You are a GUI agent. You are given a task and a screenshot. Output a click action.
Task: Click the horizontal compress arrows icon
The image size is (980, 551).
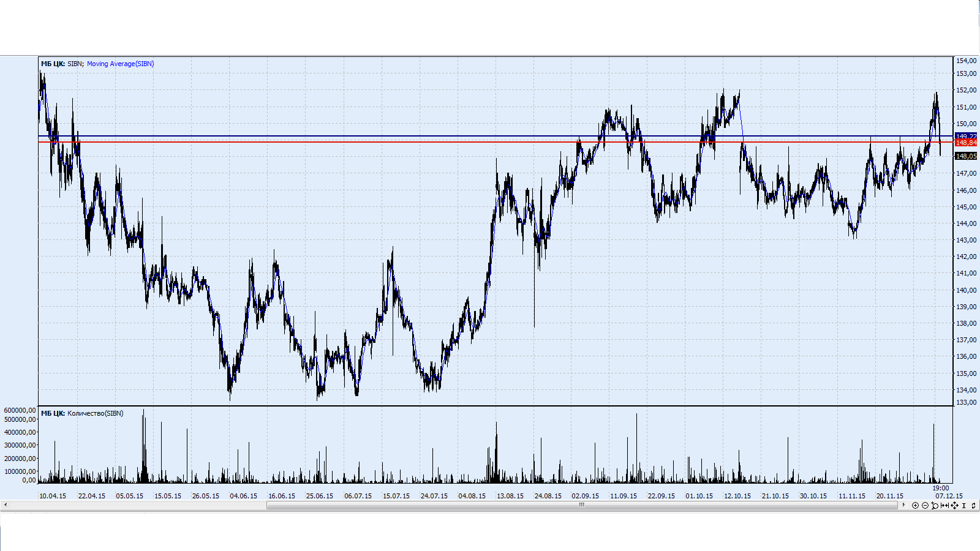(944, 505)
